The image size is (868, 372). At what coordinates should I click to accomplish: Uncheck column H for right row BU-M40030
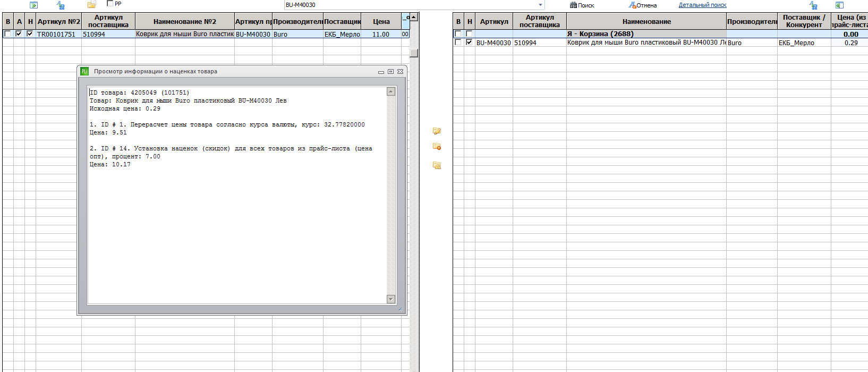pyautogui.click(x=469, y=42)
